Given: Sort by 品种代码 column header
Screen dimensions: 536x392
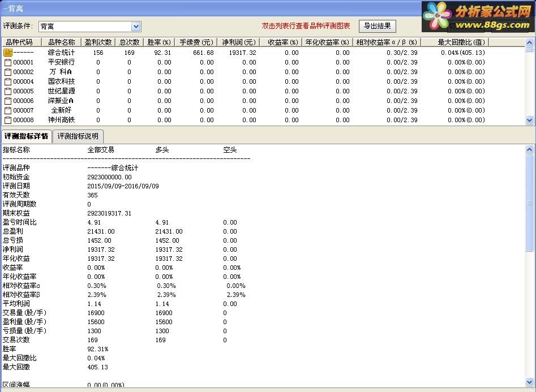Looking at the screenshot, I should (22, 42).
